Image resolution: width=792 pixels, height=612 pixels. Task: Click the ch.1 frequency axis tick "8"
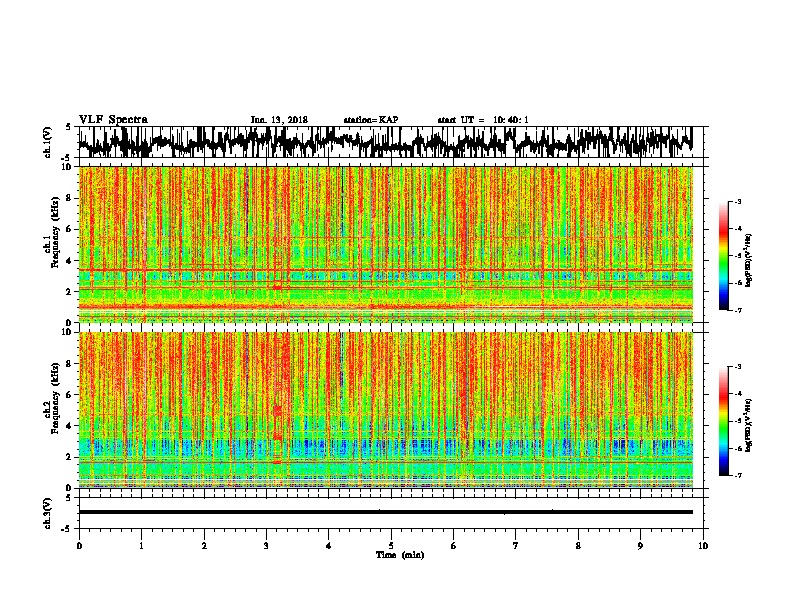point(70,198)
